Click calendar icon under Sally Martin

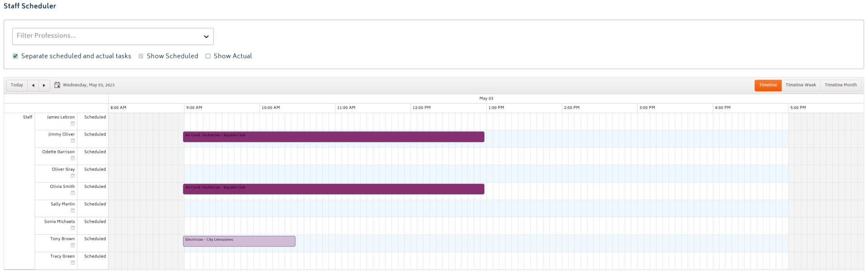point(73,210)
